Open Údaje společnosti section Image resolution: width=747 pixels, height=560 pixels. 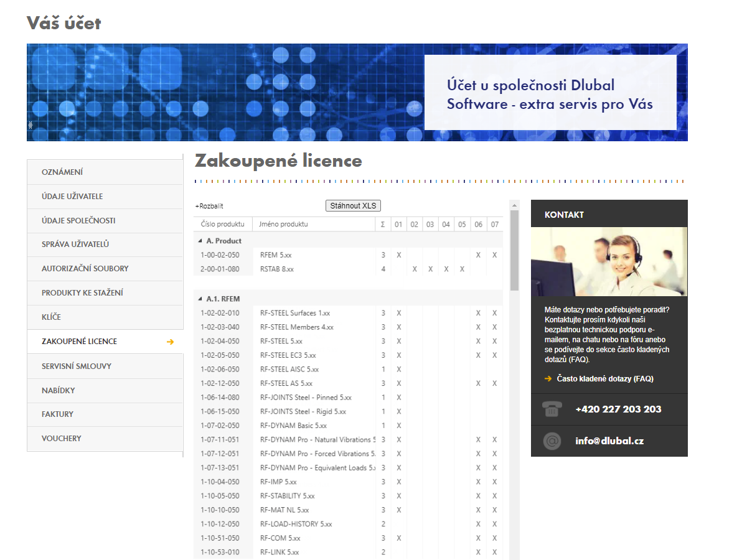point(105,221)
